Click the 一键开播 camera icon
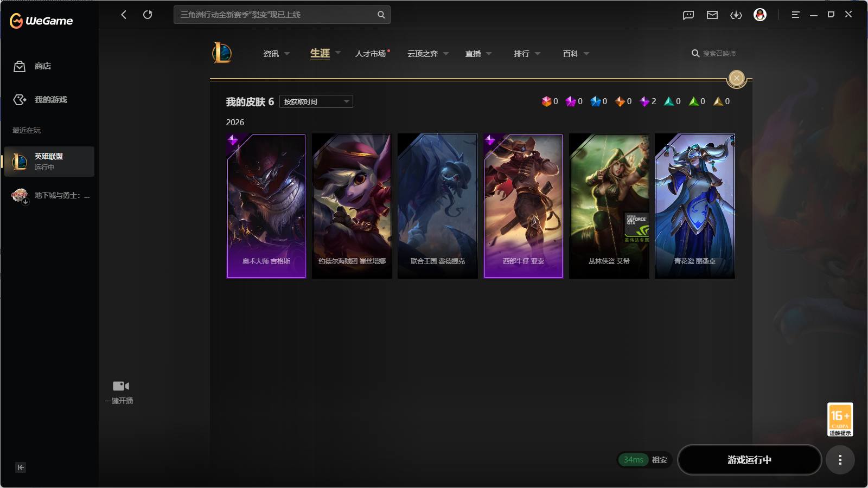The image size is (868, 488). [x=120, y=386]
